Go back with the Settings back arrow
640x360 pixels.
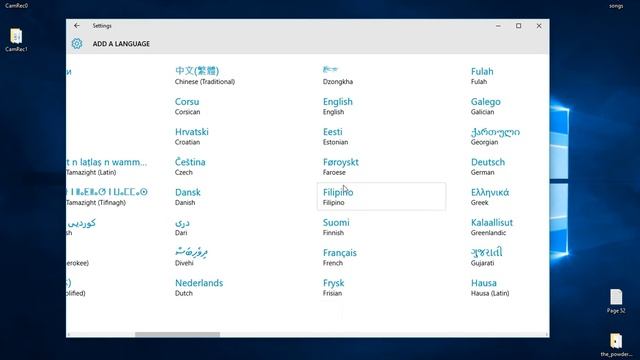click(x=77, y=25)
